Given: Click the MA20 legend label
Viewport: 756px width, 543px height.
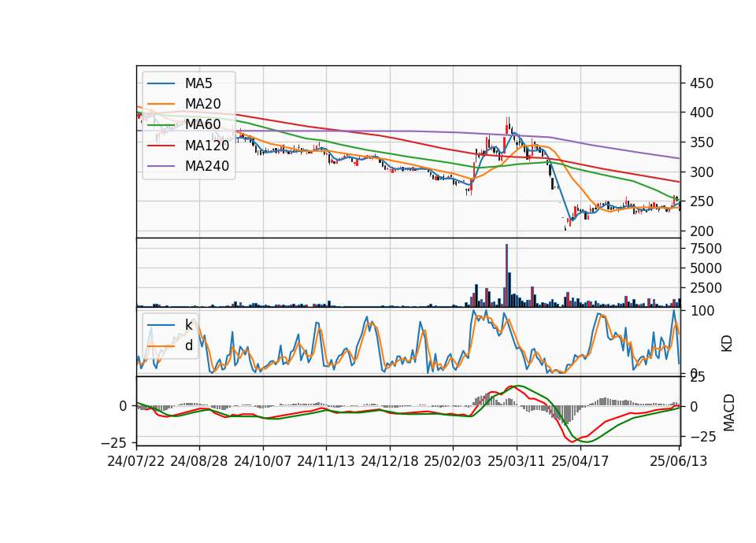Looking at the screenshot, I should click(202, 104).
